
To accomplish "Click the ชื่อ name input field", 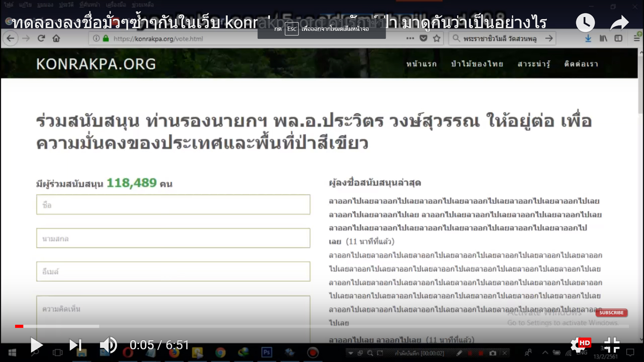I will point(173,205).
